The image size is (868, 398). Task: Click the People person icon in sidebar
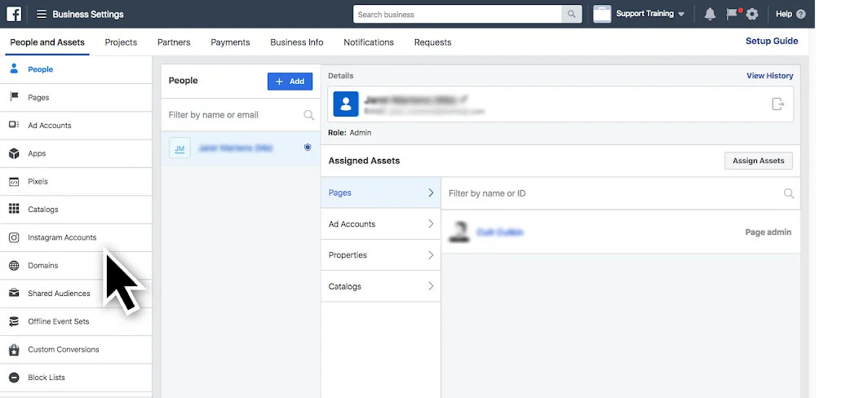pyautogui.click(x=14, y=69)
